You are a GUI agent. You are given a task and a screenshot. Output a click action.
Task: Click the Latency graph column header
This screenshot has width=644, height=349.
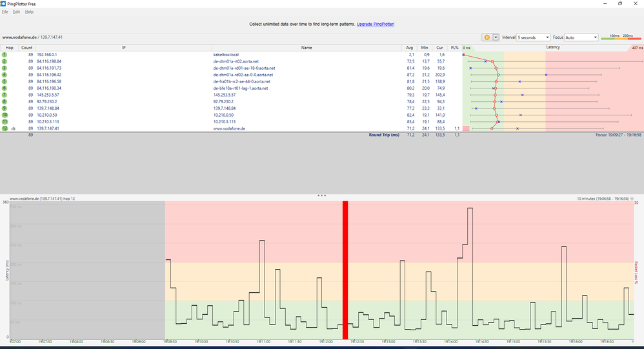[553, 48]
